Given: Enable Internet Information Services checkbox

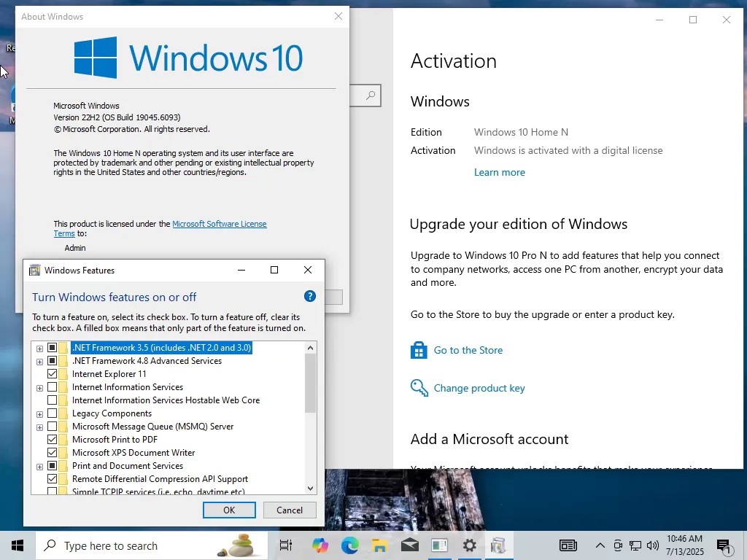Looking at the screenshot, I should coord(52,387).
